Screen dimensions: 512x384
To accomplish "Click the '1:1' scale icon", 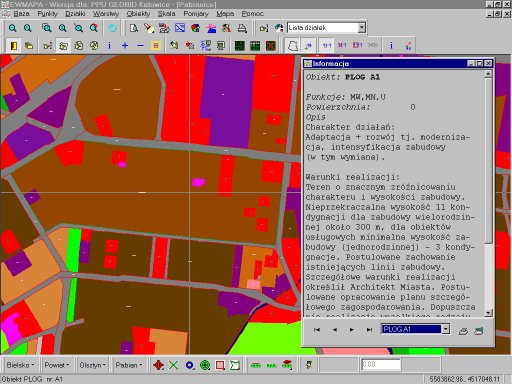I will click(326, 45).
